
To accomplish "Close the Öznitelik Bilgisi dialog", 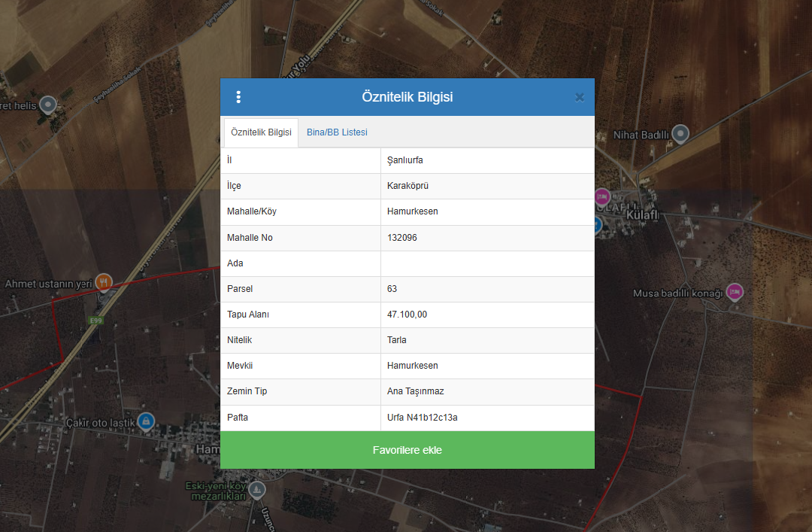I will [x=580, y=97].
